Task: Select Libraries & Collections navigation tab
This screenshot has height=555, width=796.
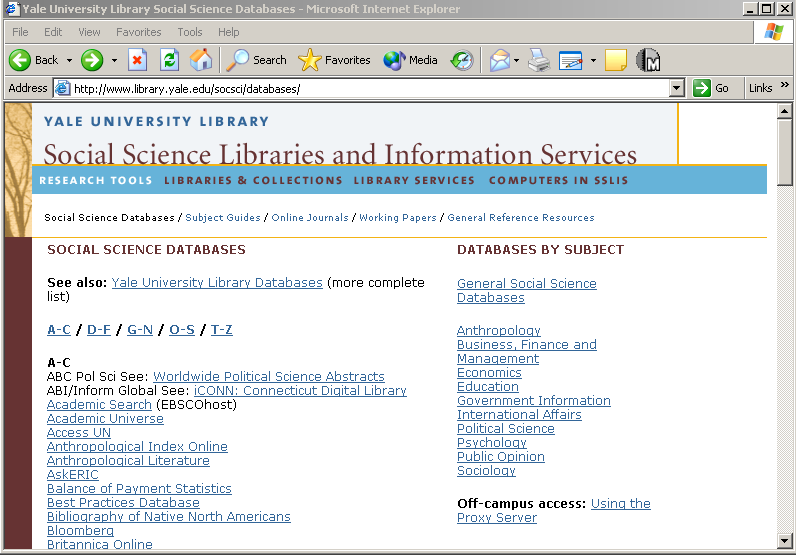Action: point(253,181)
